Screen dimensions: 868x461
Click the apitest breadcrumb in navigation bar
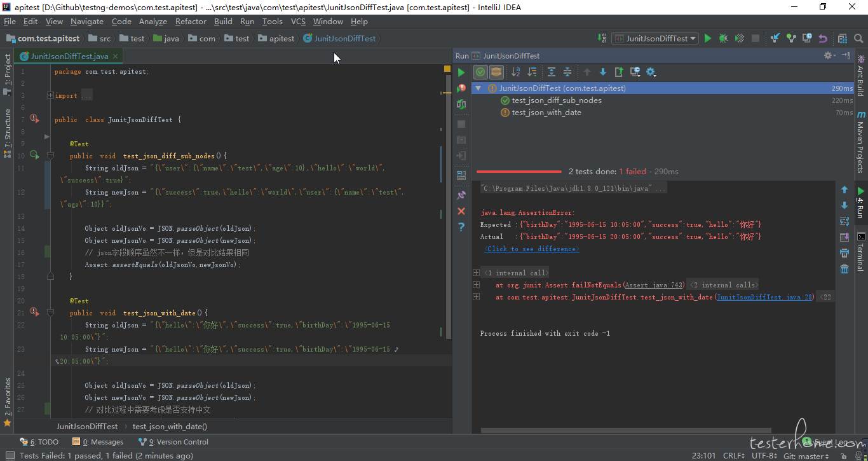pos(276,38)
